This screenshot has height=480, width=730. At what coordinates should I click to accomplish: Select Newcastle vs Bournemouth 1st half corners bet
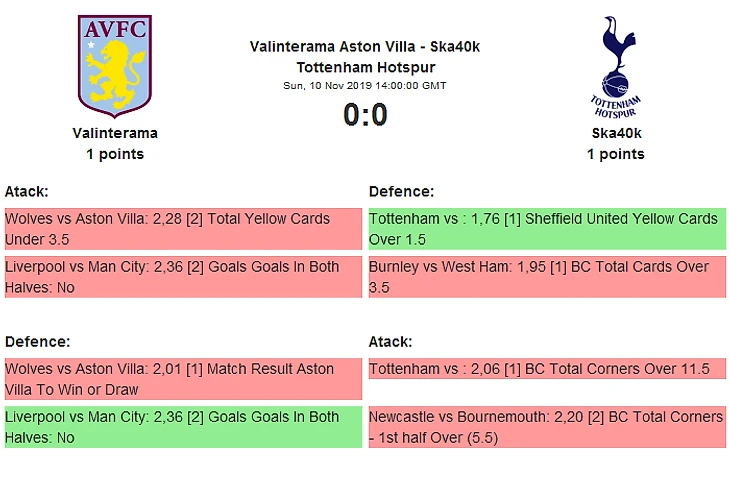pyautogui.click(x=547, y=427)
